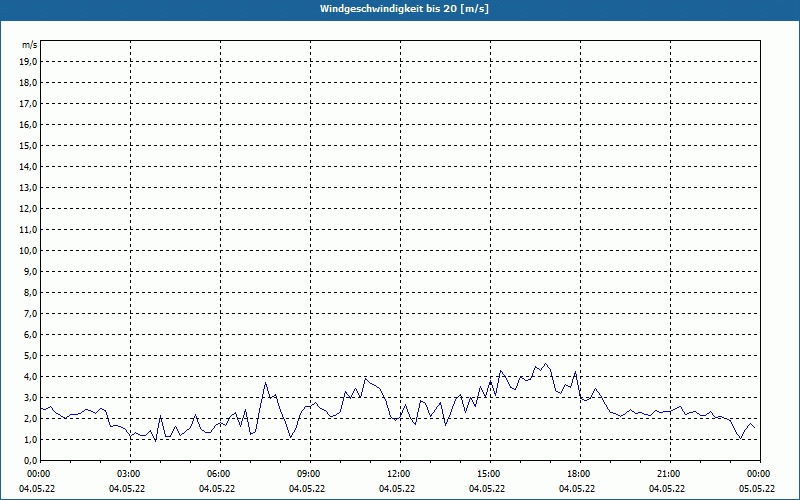Viewport: 800px width, 500px height.
Task: Click the '04.05.22' date below 18:00
Action: click(577, 489)
